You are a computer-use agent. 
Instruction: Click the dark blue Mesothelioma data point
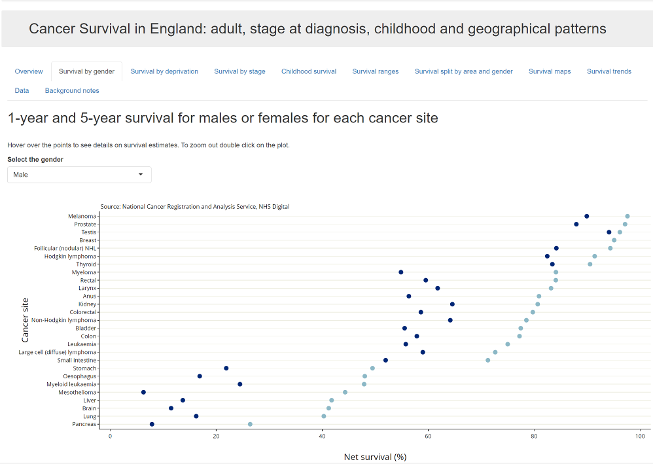coord(143,392)
